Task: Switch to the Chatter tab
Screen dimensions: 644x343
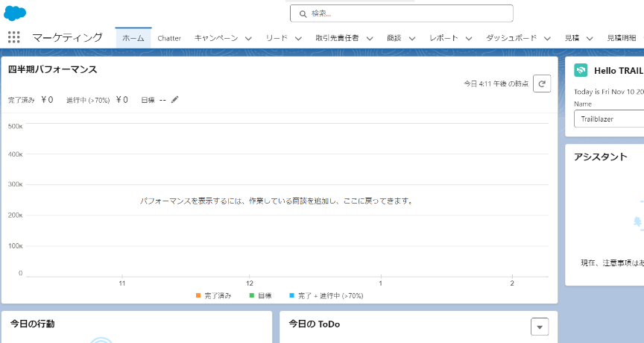Action: [x=169, y=38]
